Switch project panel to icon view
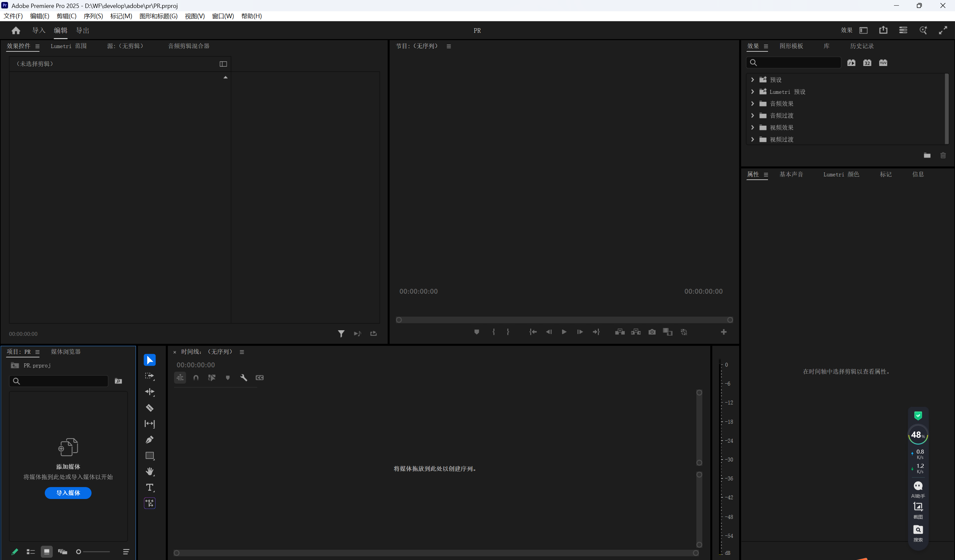 pyautogui.click(x=47, y=552)
